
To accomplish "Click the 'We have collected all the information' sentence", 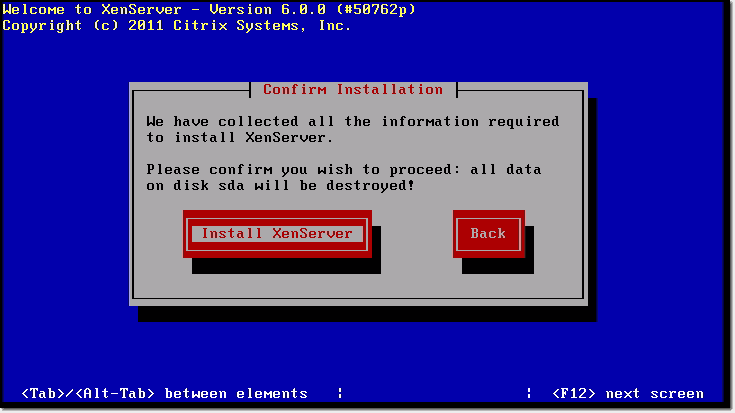I will 352,121.
